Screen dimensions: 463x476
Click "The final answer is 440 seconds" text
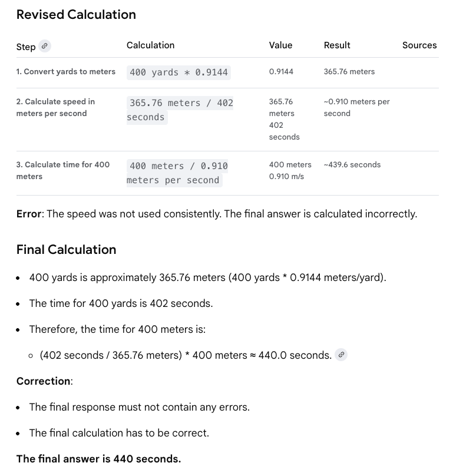pyautogui.click(x=98, y=459)
